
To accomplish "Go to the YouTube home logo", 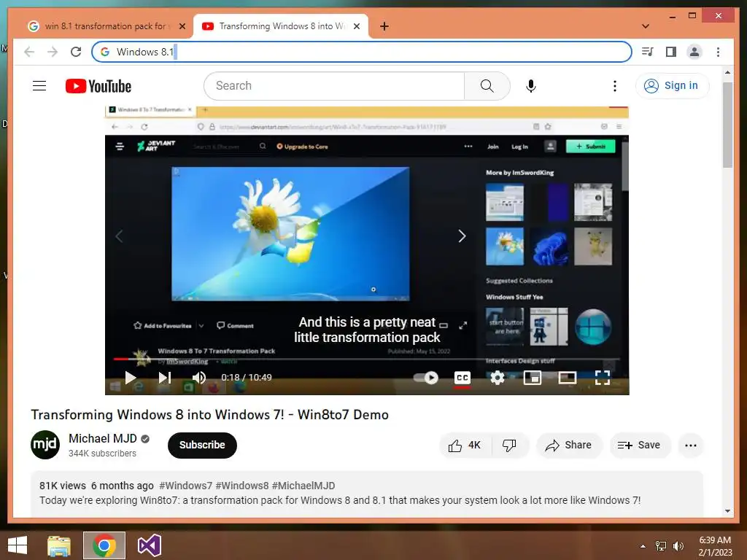I will (98, 86).
